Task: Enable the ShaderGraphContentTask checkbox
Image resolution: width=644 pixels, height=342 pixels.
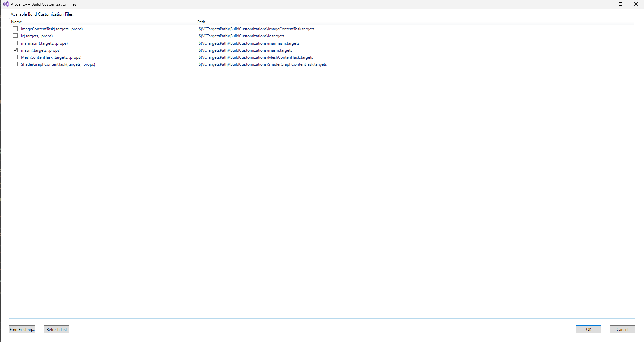Action: [x=15, y=64]
